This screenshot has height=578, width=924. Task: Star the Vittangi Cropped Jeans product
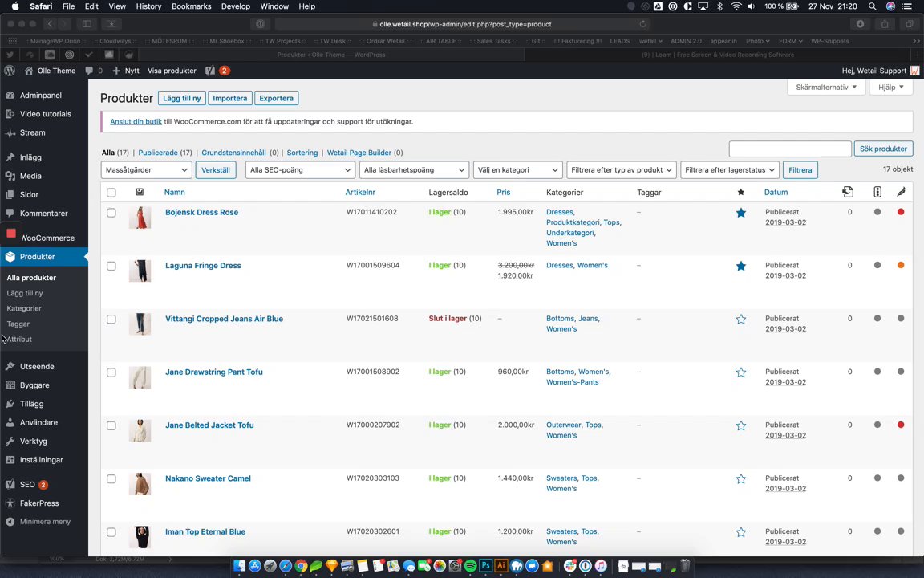(x=741, y=319)
